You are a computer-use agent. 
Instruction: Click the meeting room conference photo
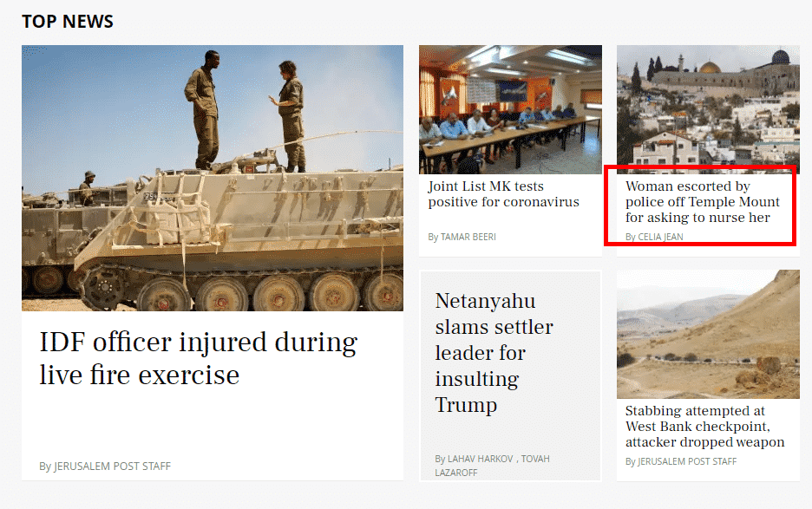coord(510,110)
